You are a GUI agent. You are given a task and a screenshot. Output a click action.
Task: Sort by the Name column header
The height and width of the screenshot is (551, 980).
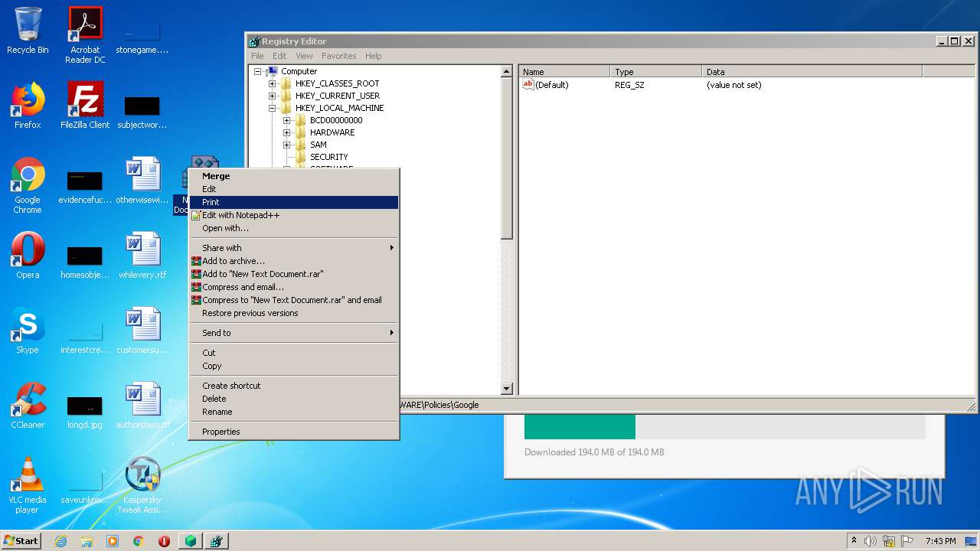(564, 72)
